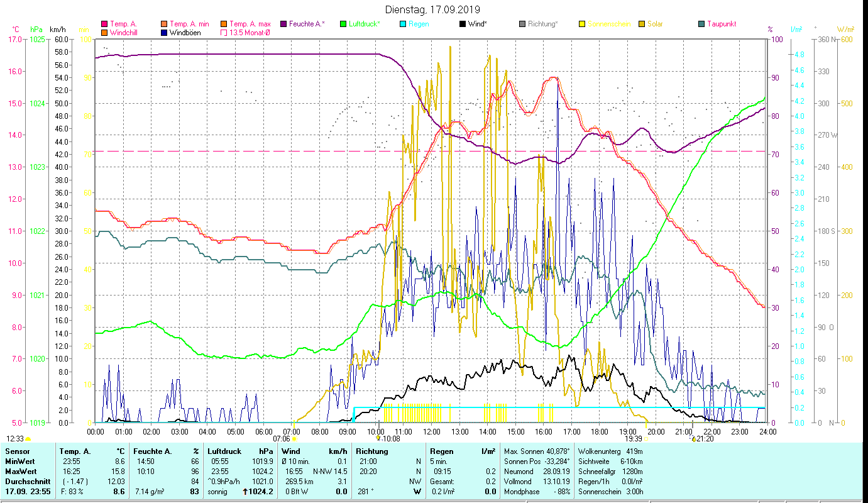
Task: Click the Sonnenschein legend label
Action: click(x=609, y=24)
